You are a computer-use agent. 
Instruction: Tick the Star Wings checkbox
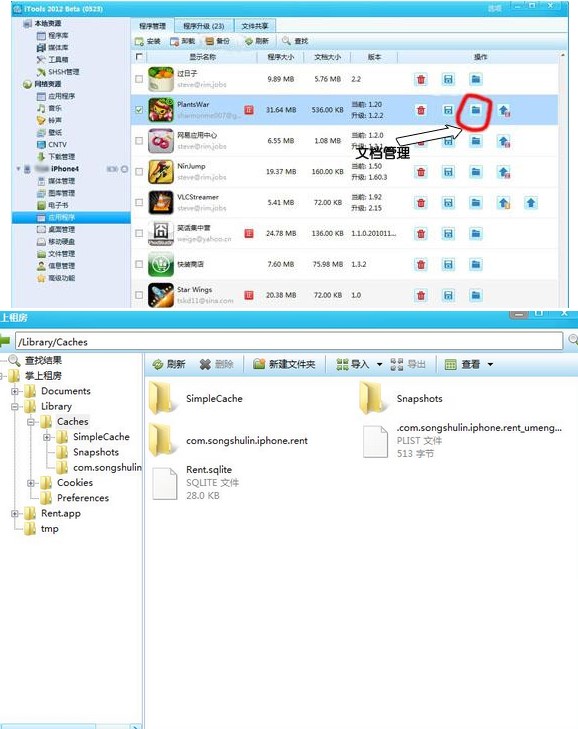[x=139, y=295]
